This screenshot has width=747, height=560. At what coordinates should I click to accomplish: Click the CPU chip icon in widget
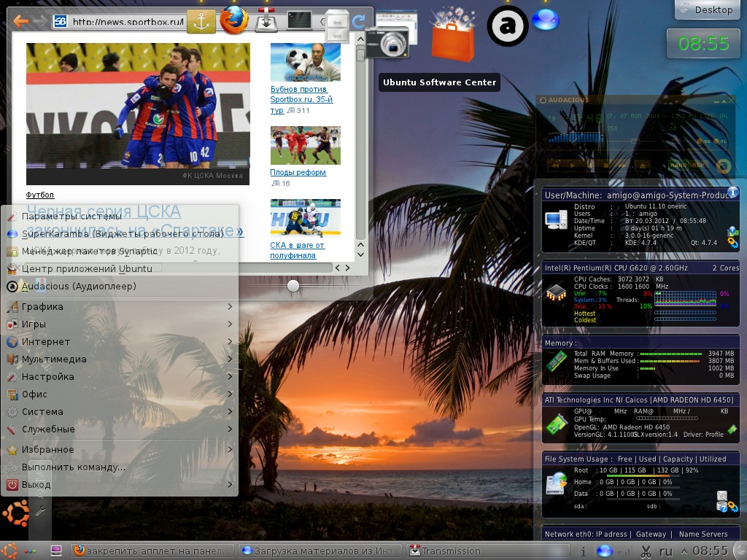point(556,292)
